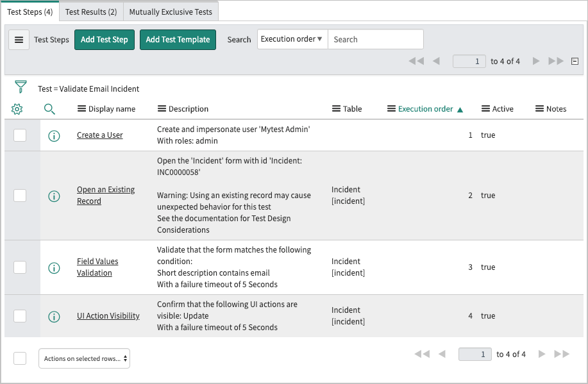Viewport: 588px width, 384px height.
Task: Focus the Search text field
Action: [x=376, y=39]
